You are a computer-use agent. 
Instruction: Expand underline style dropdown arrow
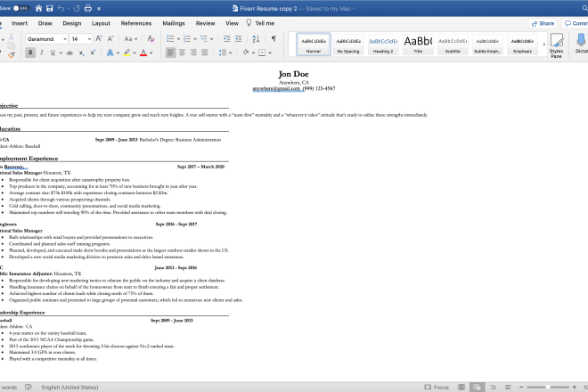[x=61, y=53]
